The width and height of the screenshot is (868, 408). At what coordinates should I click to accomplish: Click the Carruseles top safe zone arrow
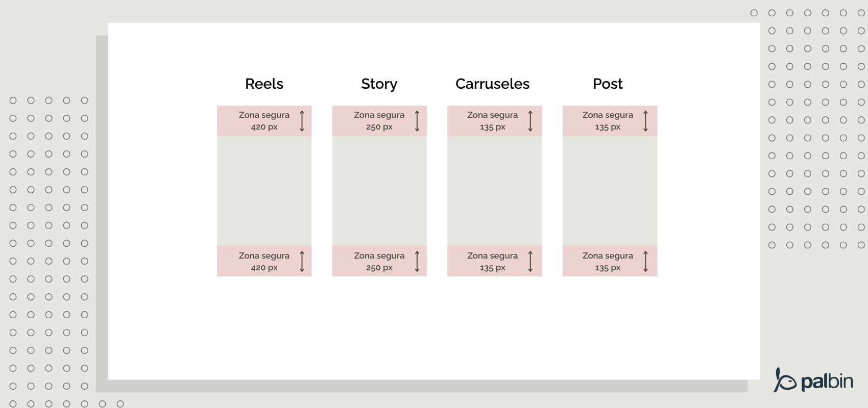531,121
